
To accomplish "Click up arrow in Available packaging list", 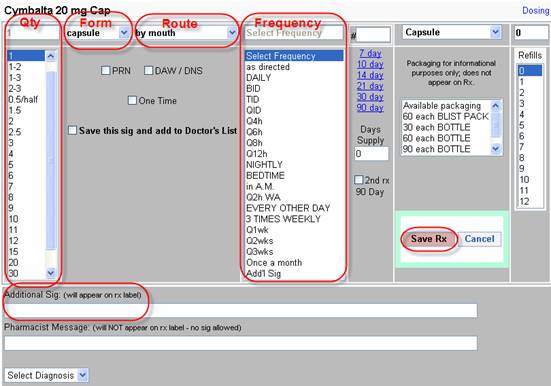I will [x=495, y=105].
